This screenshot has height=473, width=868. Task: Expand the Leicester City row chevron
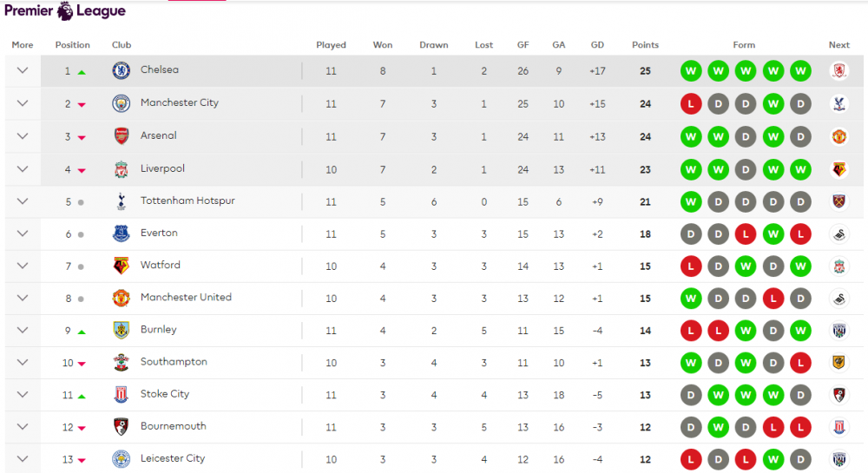[x=23, y=458]
